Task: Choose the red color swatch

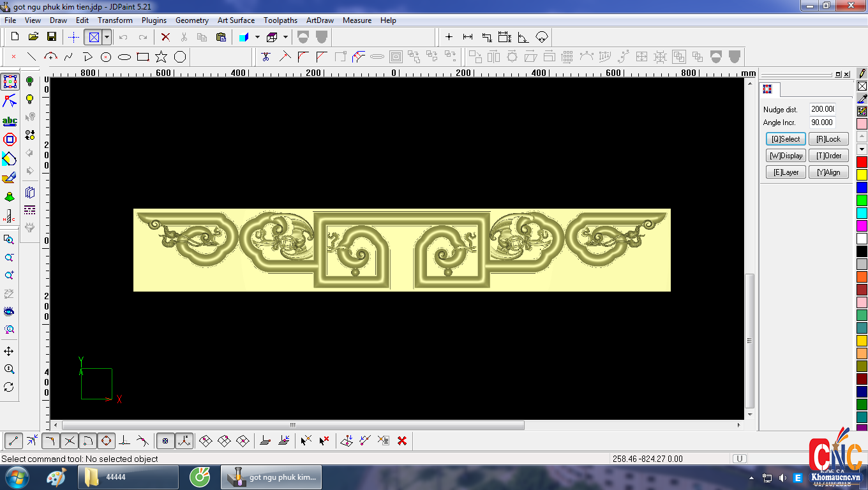Action: pos(862,162)
